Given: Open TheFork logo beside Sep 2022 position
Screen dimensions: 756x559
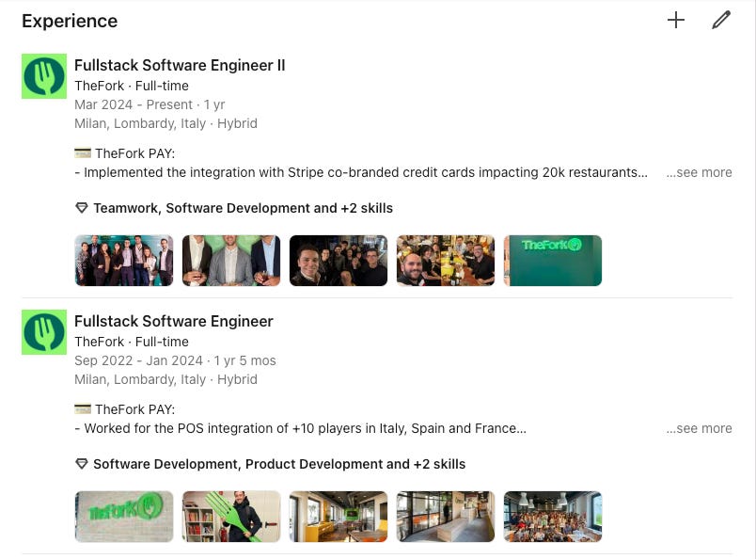Looking at the screenshot, I should 44,332.
